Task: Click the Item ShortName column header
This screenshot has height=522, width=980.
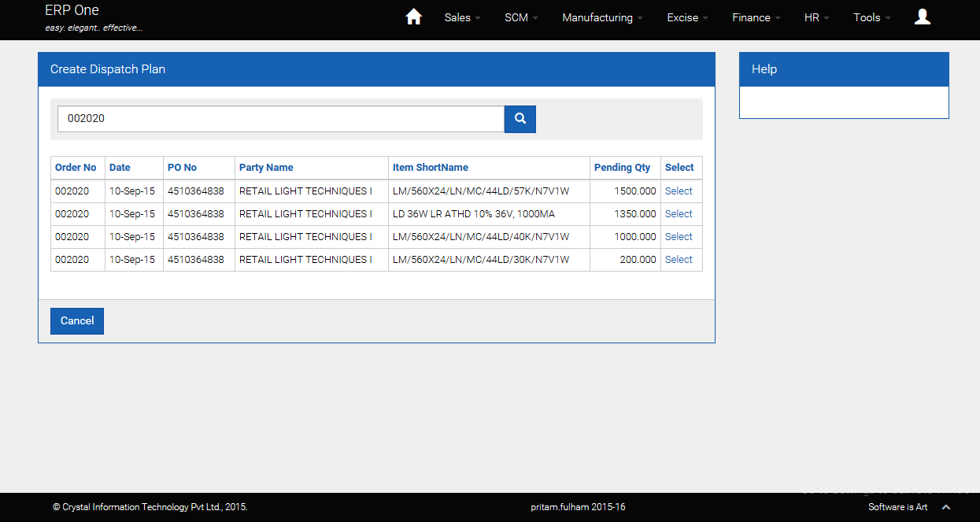Action: coord(431,168)
